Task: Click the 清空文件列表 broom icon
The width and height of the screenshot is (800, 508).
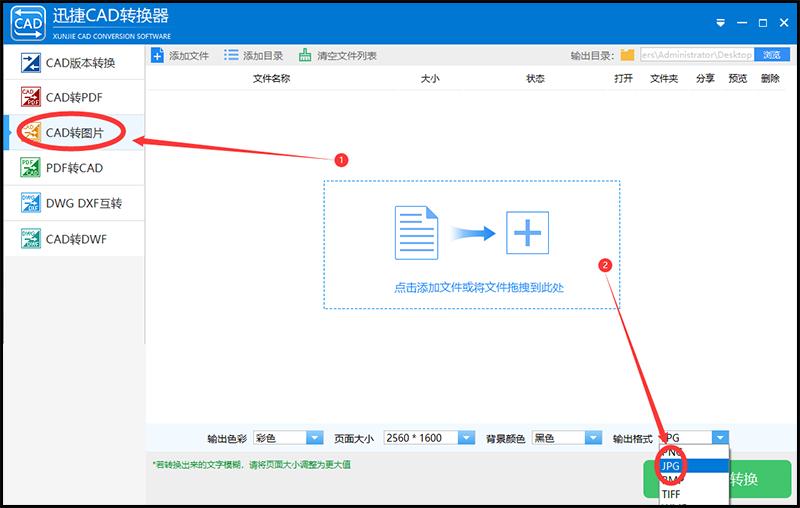Action: pos(305,55)
